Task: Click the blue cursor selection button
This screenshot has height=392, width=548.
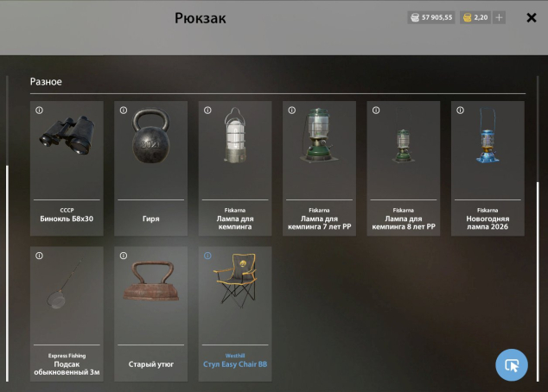Action: 512,365
